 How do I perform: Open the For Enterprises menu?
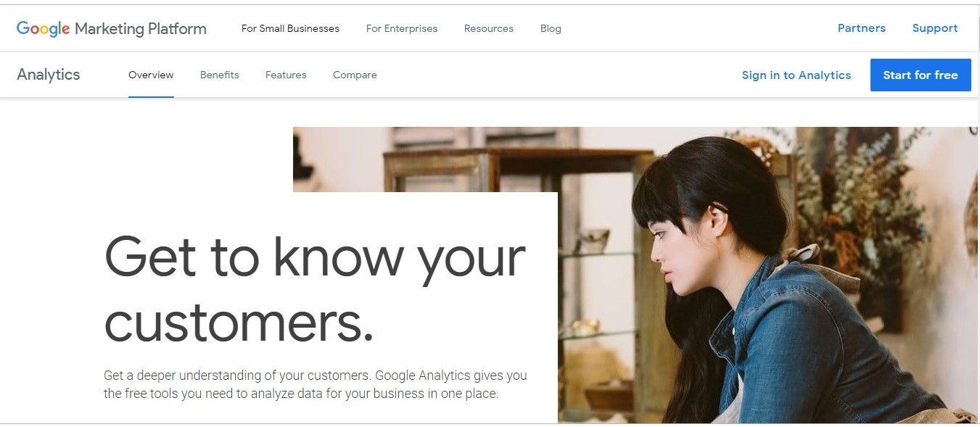click(402, 29)
